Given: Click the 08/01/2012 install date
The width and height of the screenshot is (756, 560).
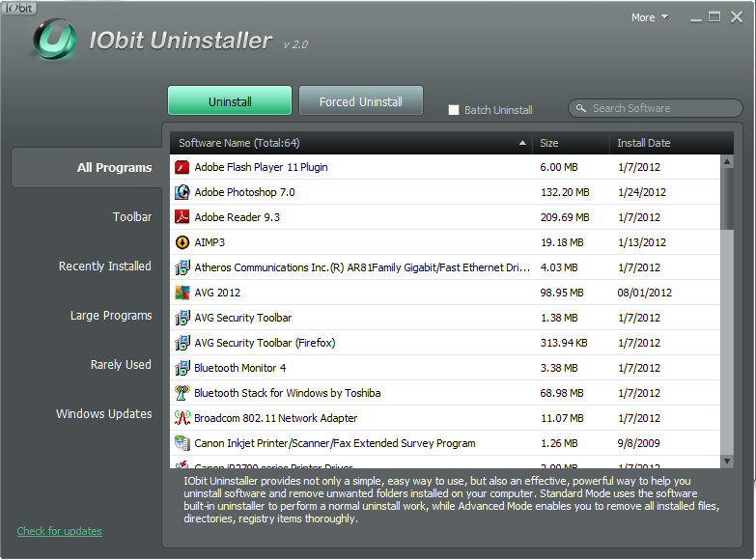Looking at the screenshot, I should [645, 293].
